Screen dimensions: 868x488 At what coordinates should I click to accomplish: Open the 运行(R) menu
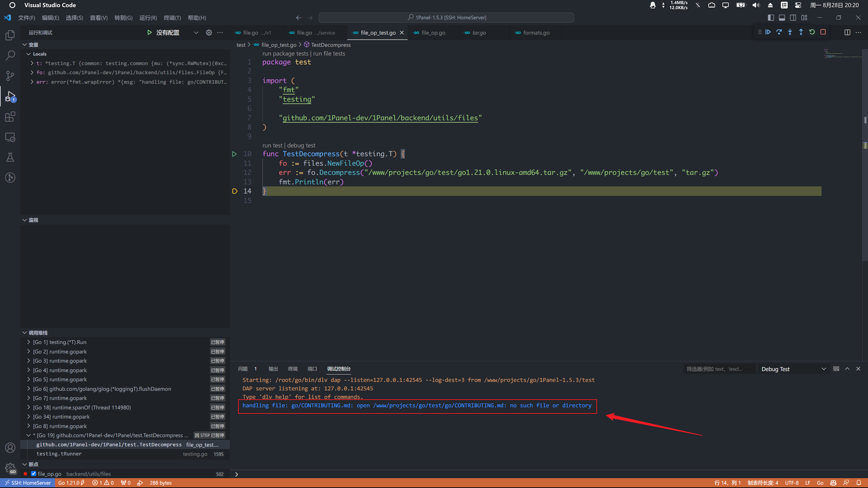pos(148,18)
